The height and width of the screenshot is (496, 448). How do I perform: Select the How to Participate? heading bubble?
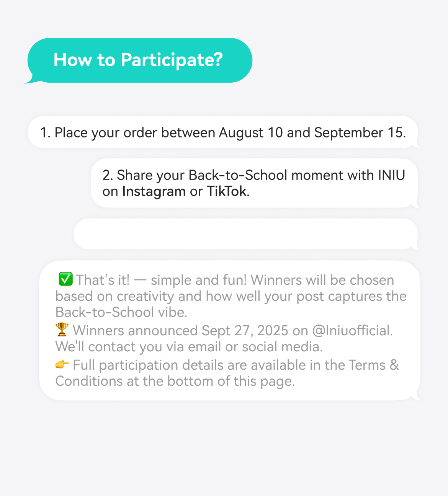coord(140,60)
